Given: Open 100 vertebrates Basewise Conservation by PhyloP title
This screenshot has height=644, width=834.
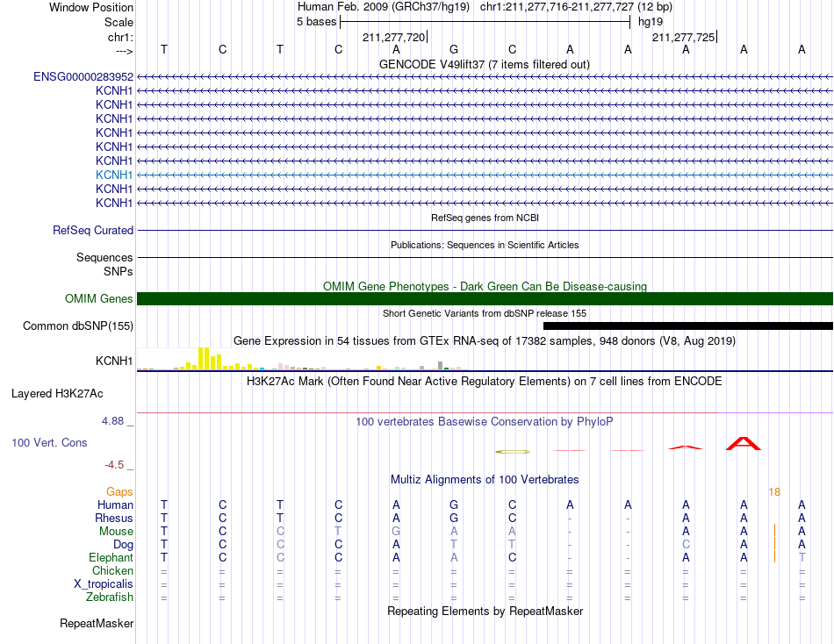Looking at the screenshot, I should [x=484, y=422].
